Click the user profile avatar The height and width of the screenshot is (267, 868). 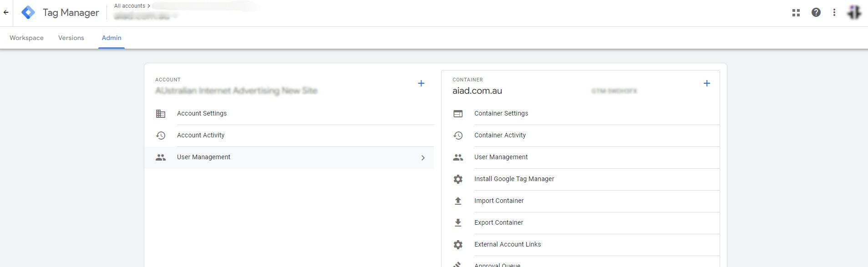pyautogui.click(x=854, y=13)
